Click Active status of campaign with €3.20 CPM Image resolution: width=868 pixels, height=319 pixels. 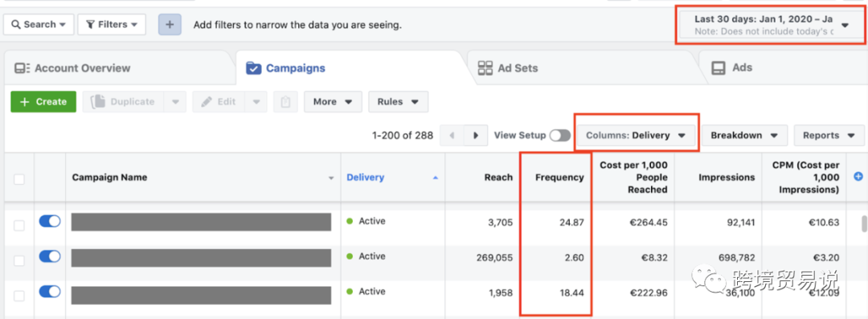point(372,256)
